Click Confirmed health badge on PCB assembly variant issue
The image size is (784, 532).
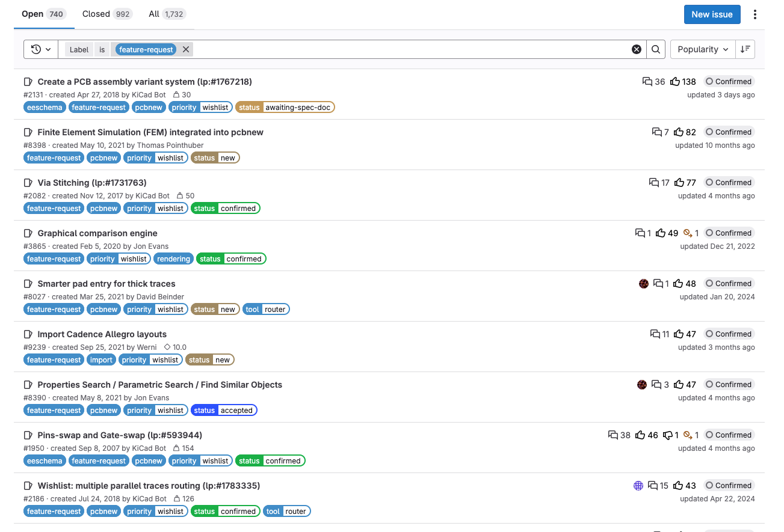pos(729,82)
